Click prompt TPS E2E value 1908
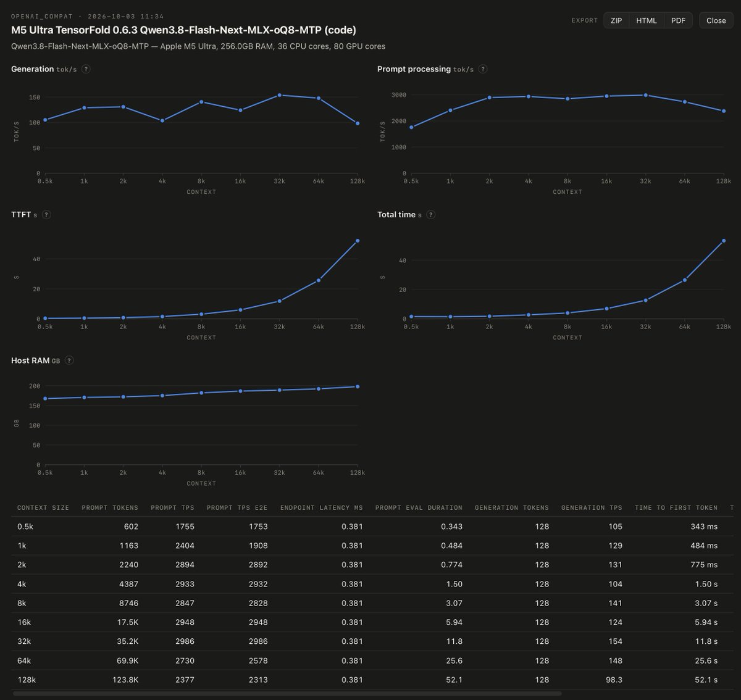The height and width of the screenshot is (700, 741). click(258, 546)
